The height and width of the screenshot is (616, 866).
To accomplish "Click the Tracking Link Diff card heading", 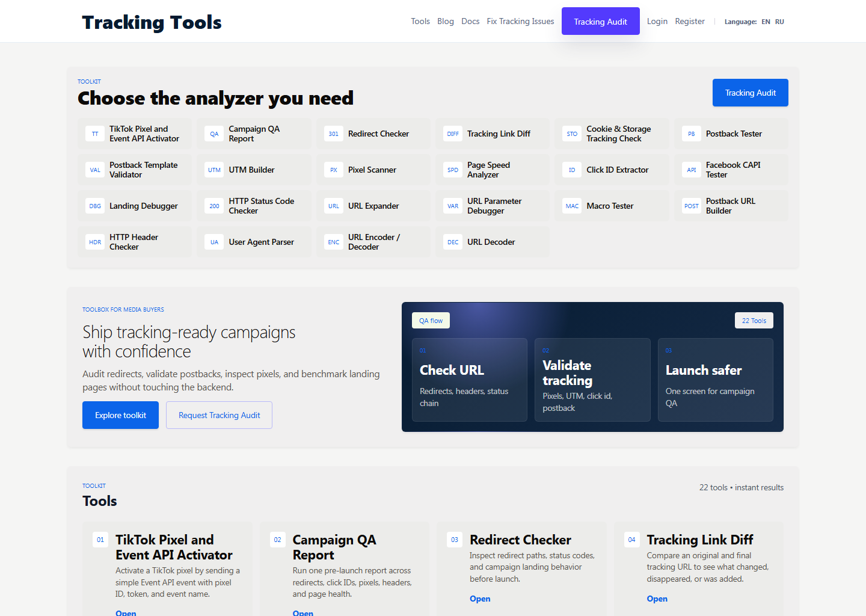I will 700,540.
